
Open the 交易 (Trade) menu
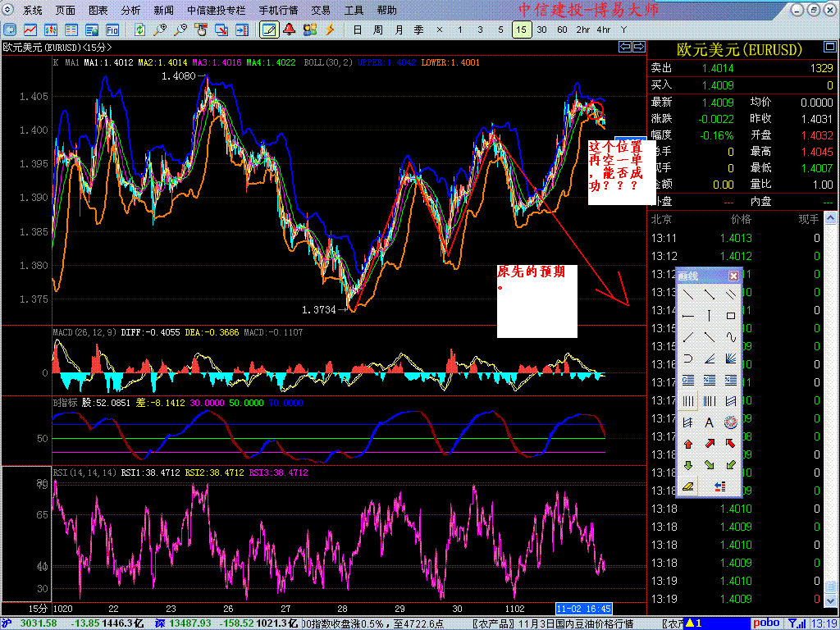(x=321, y=11)
